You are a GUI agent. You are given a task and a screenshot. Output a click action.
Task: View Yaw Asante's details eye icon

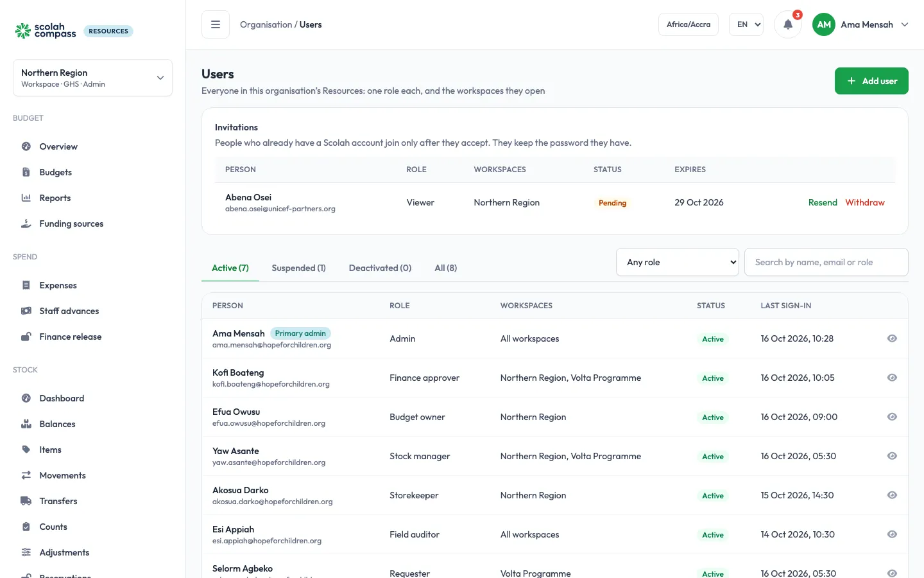pyautogui.click(x=892, y=456)
